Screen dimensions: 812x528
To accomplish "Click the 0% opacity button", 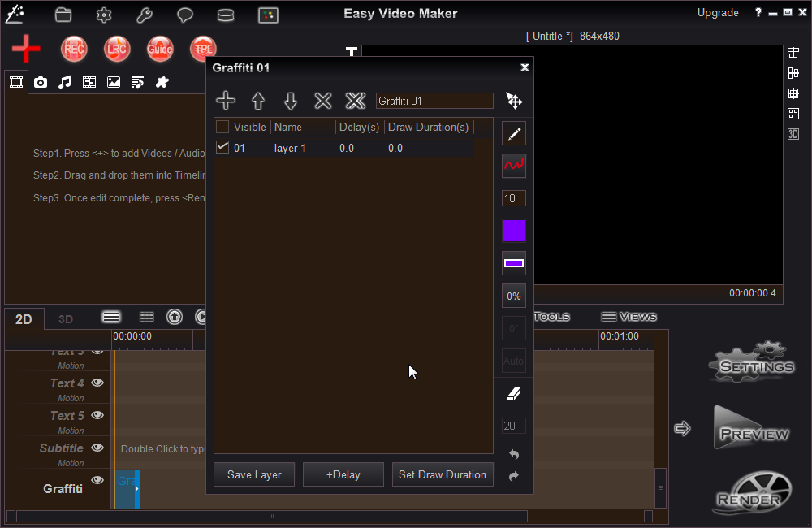I will click(x=514, y=296).
